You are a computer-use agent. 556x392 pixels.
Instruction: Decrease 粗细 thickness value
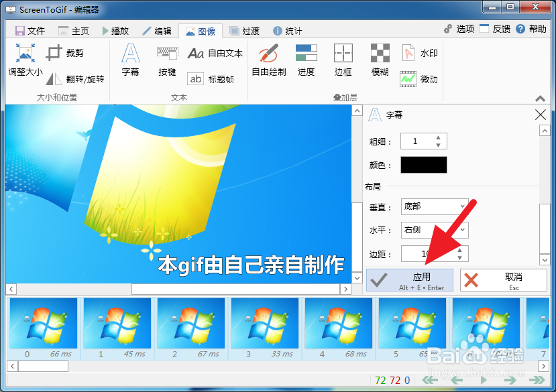pos(438,145)
